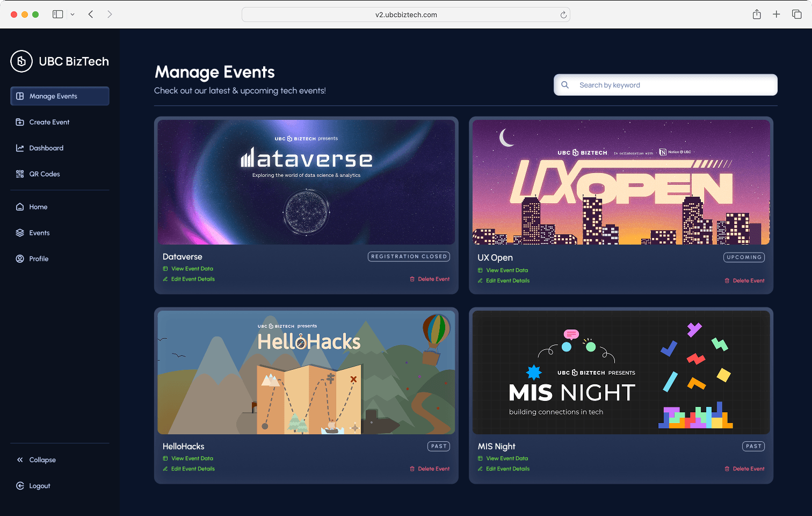
Task: Open Edit Event Details for HelloHacks
Action: coord(193,469)
